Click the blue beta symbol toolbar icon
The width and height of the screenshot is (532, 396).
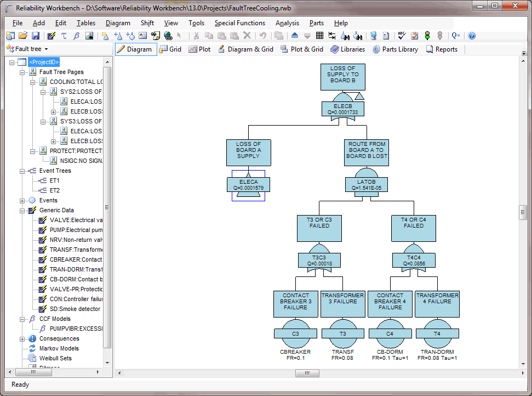click(x=77, y=36)
